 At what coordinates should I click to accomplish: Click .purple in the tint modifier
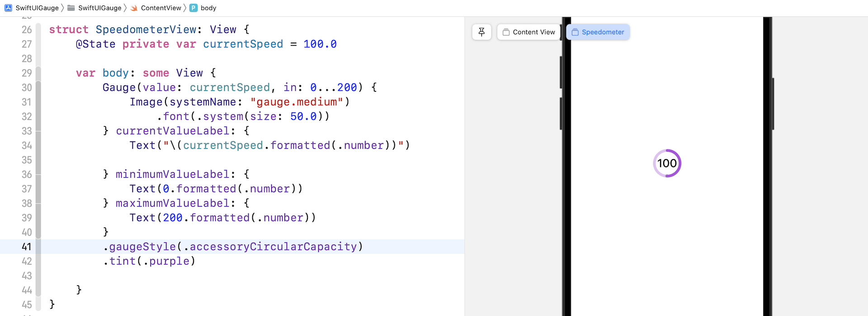pyautogui.click(x=169, y=261)
